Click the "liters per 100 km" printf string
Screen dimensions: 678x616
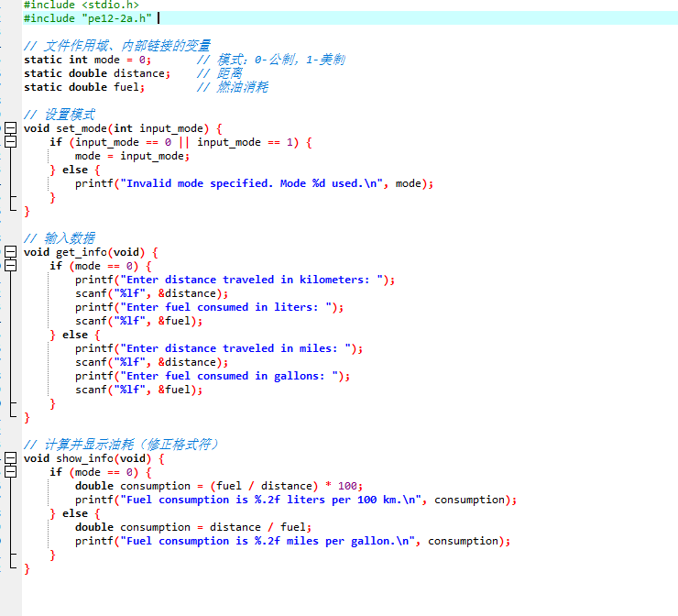coord(270,500)
